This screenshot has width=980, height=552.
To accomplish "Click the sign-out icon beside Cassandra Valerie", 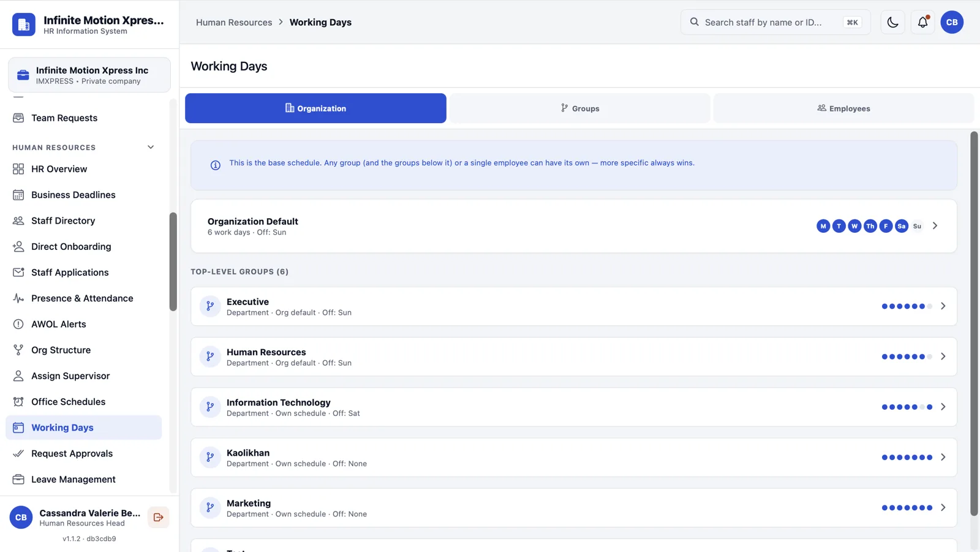I will tap(159, 517).
